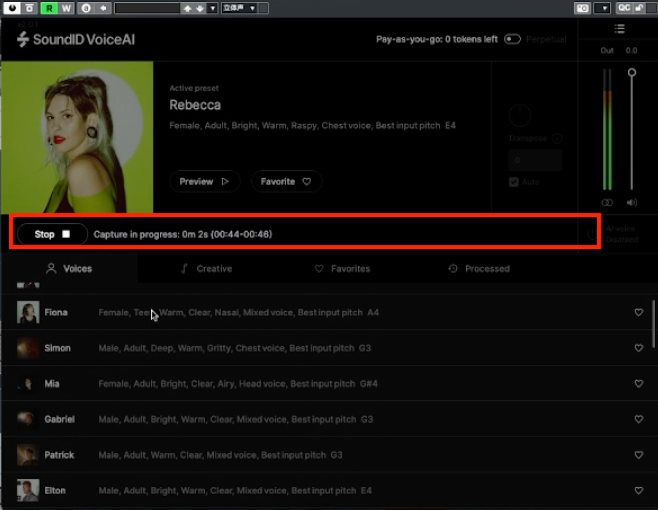The image size is (658, 510).
Task: Toggle the Perpetual license switch
Action: point(513,39)
